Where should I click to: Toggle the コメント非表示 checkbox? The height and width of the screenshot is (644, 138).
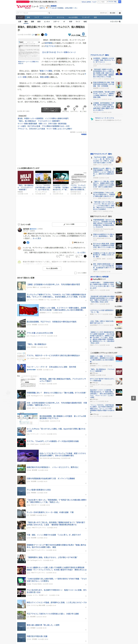pos(75,273)
